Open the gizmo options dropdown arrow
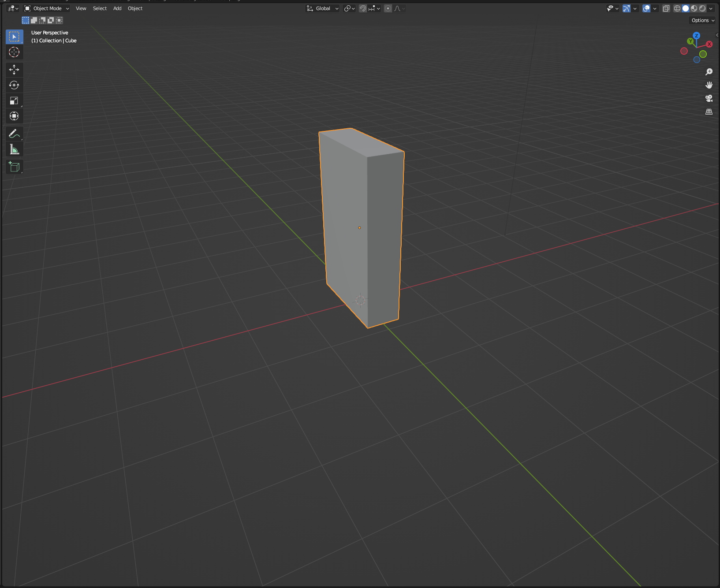Viewport: 720px width, 588px height. pos(635,8)
